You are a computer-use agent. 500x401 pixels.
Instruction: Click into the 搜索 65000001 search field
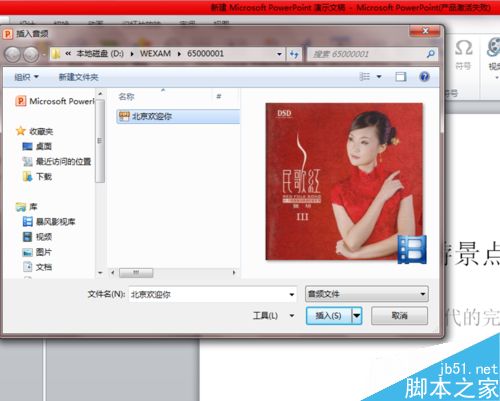tap(368, 54)
